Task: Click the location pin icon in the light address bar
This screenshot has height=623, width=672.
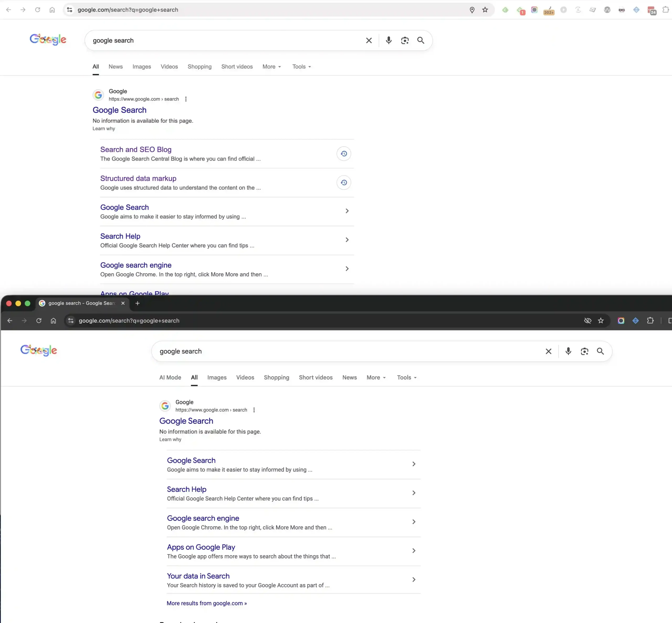Action: pos(472,10)
